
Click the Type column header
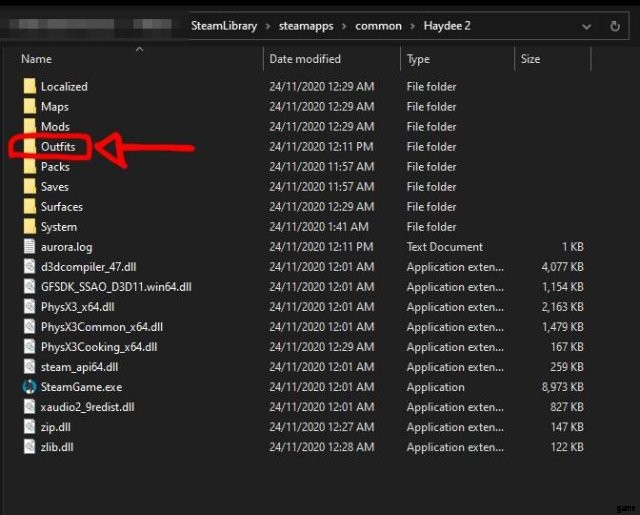[x=418, y=59]
